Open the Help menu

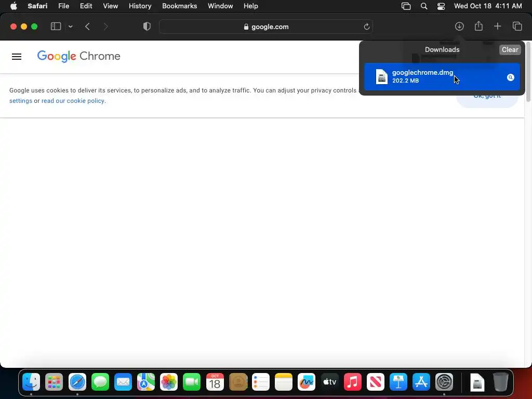tap(251, 6)
